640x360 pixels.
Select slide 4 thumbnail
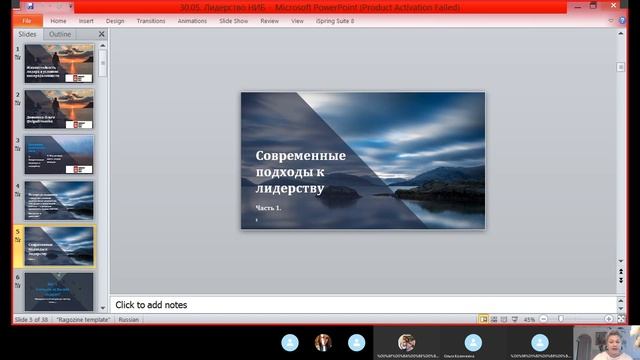click(x=59, y=200)
